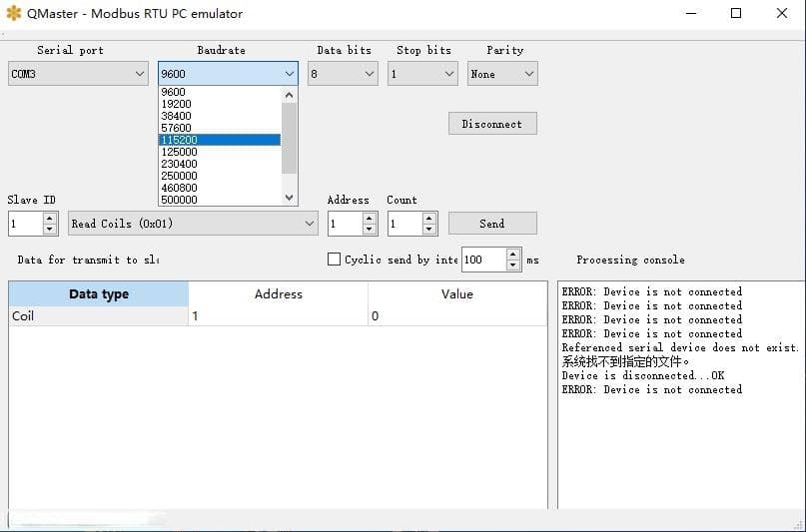
Task: Click the Address column header in table
Action: pyautogui.click(x=278, y=293)
